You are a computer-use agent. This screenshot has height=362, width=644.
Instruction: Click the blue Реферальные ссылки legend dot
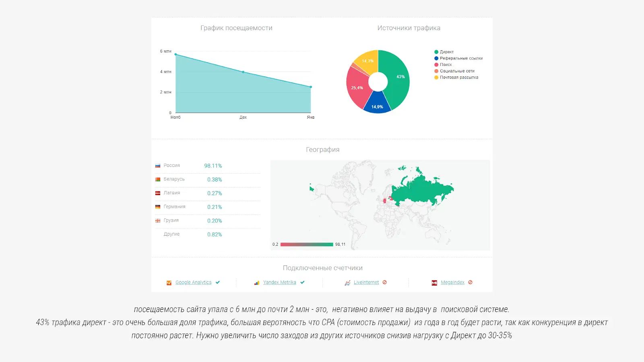coord(436,58)
